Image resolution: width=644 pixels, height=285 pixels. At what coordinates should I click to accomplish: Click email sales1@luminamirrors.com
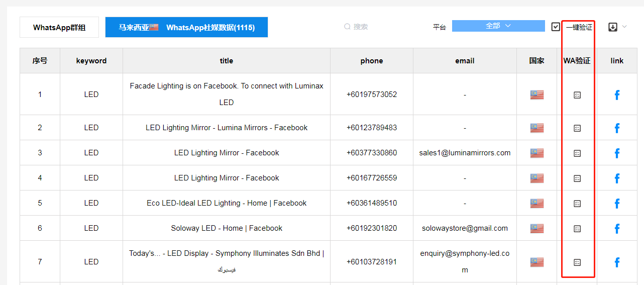pos(465,153)
